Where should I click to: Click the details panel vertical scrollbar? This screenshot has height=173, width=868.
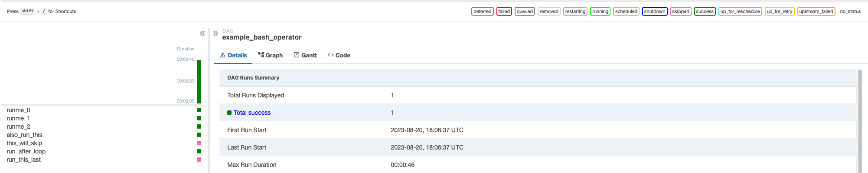pos(860,121)
